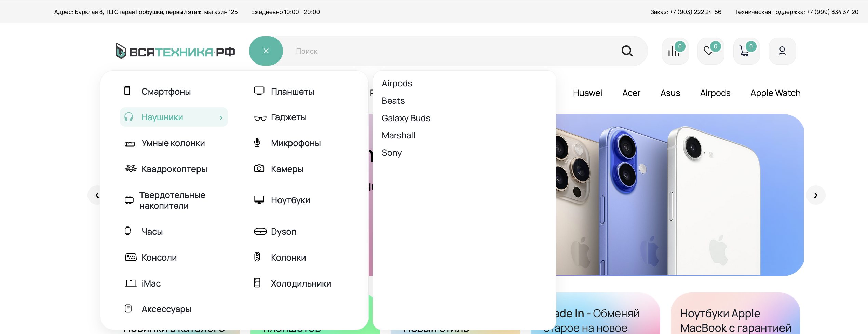The width and height of the screenshot is (868, 334).
Task: Open the Квадрокоптеры category
Action: pos(174,169)
